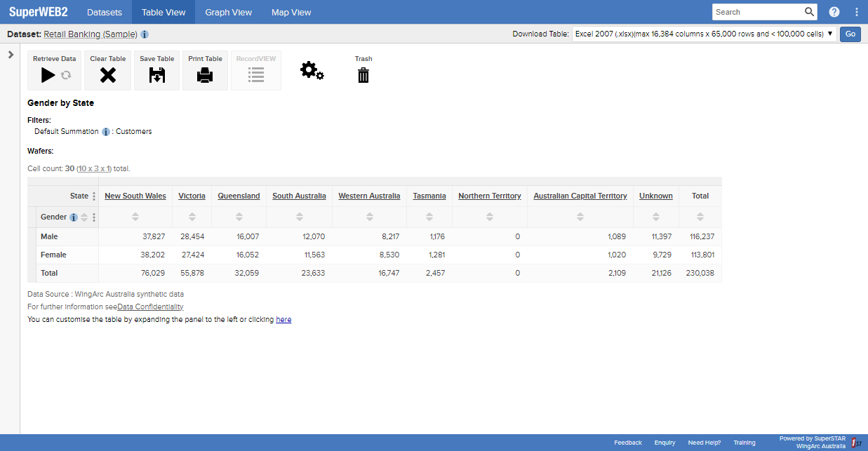Image resolution: width=868 pixels, height=451 pixels.
Task: Open the Data Confidentiality link
Action: (x=149, y=307)
